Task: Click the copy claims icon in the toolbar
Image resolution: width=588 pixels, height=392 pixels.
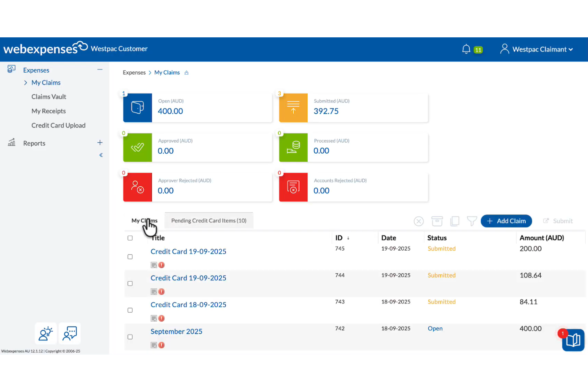Action: pyautogui.click(x=455, y=221)
